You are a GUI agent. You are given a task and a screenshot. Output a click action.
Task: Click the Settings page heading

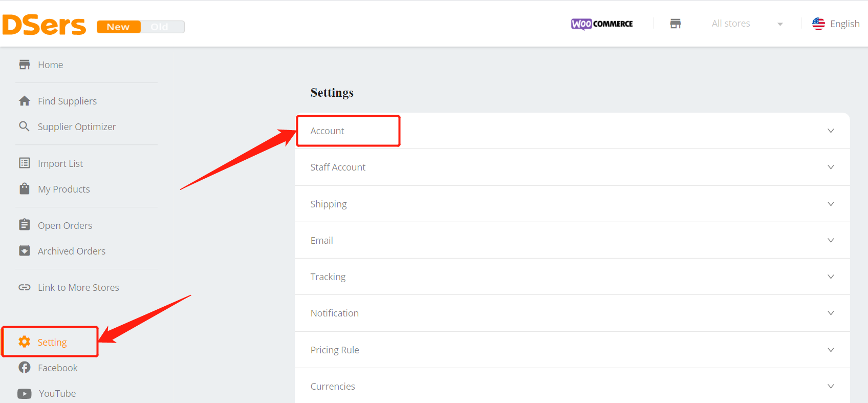tap(332, 93)
